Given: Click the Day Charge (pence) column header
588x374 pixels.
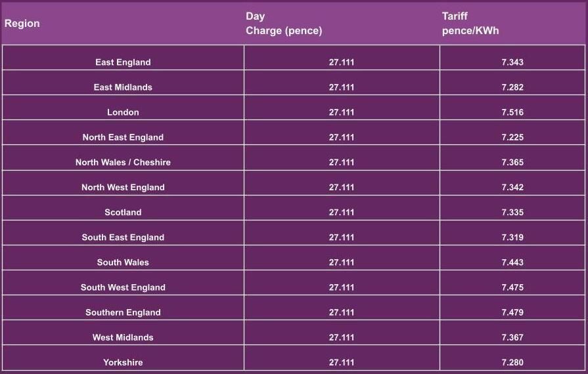Looking at the screenshot, I should 284,24.
